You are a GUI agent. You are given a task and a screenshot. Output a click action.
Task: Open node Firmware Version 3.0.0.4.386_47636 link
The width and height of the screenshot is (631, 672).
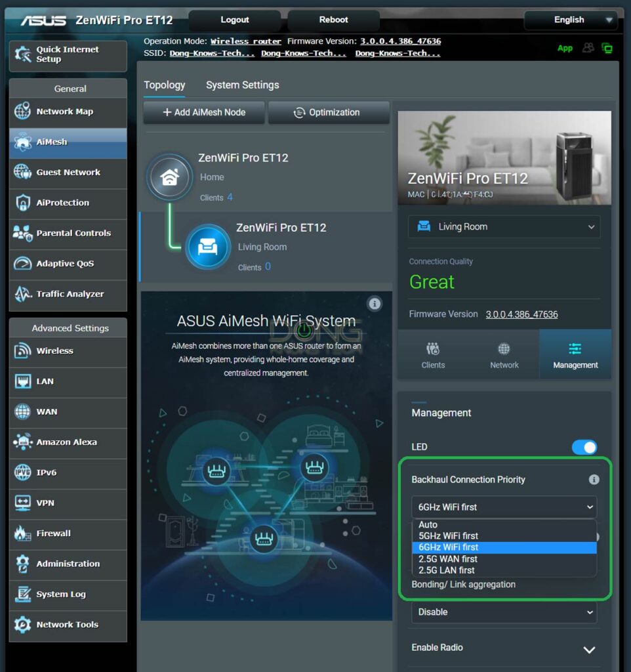tap(521, 314)
